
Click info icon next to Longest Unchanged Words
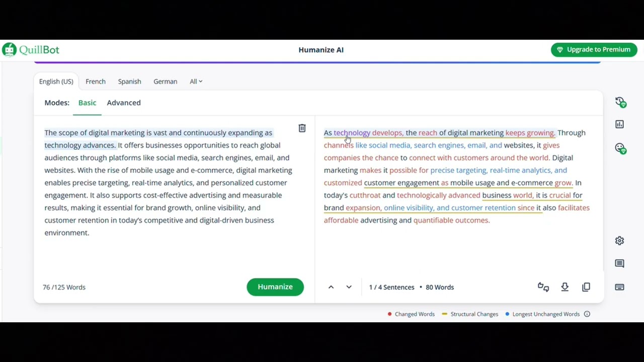(x=587, y=314)
